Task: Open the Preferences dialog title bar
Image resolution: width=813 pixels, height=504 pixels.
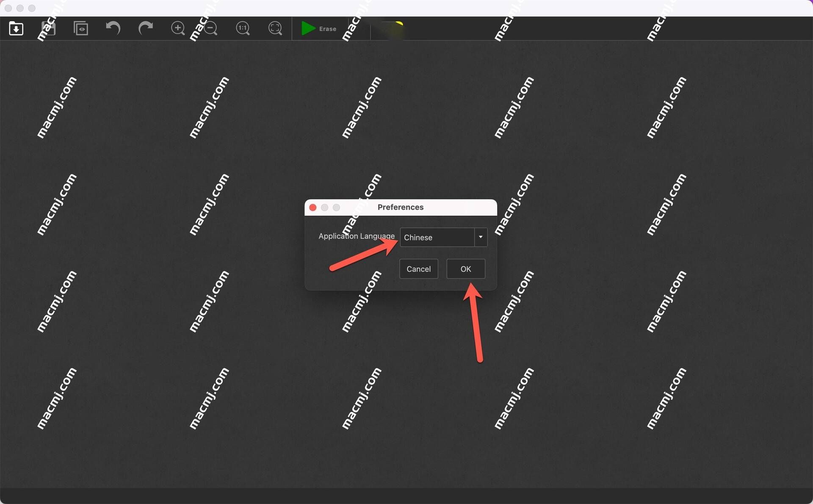Action: (402, 206)
